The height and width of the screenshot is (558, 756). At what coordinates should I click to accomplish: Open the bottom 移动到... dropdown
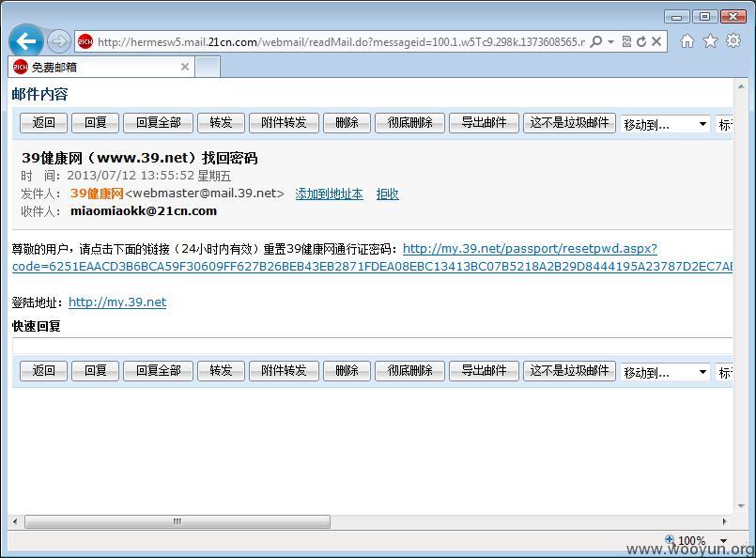coord(665,372)
